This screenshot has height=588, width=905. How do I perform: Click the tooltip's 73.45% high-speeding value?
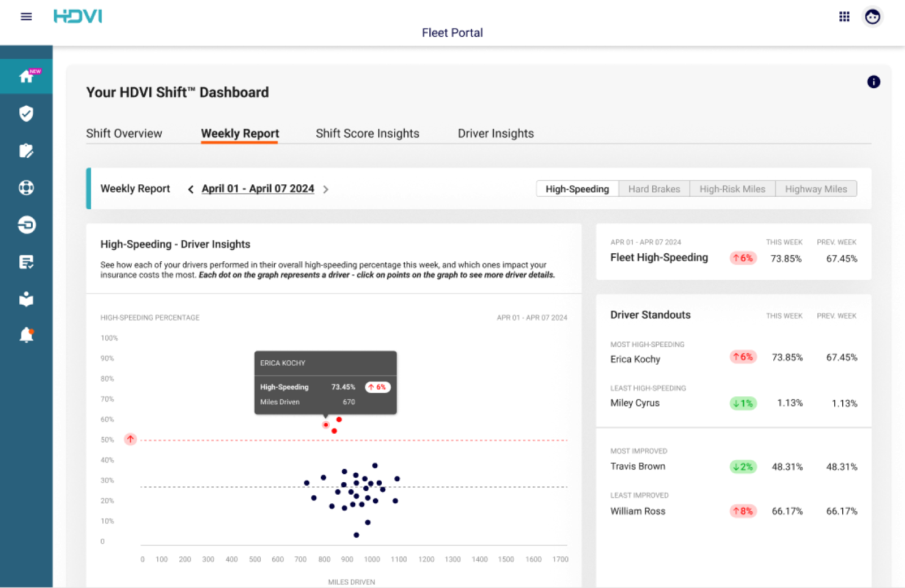[x=343, y=387]
